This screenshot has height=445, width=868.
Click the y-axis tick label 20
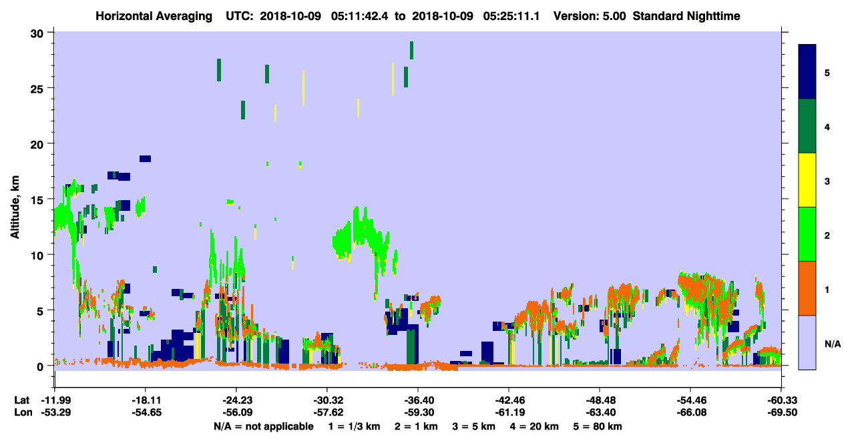[x=38, y=143]
